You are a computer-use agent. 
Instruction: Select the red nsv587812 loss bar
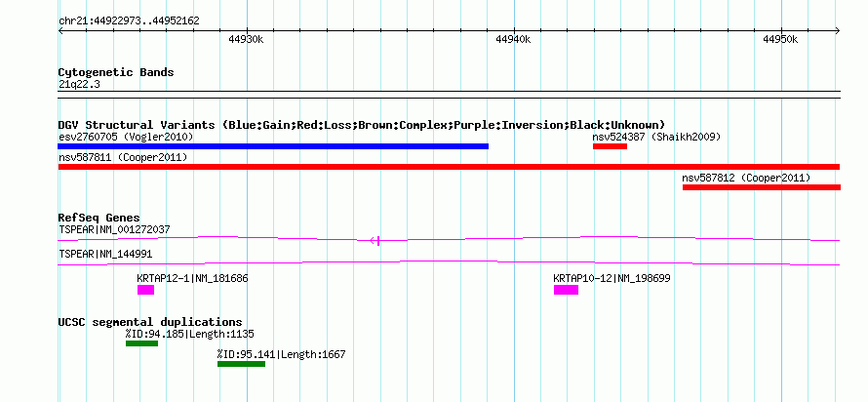[761, 187]
